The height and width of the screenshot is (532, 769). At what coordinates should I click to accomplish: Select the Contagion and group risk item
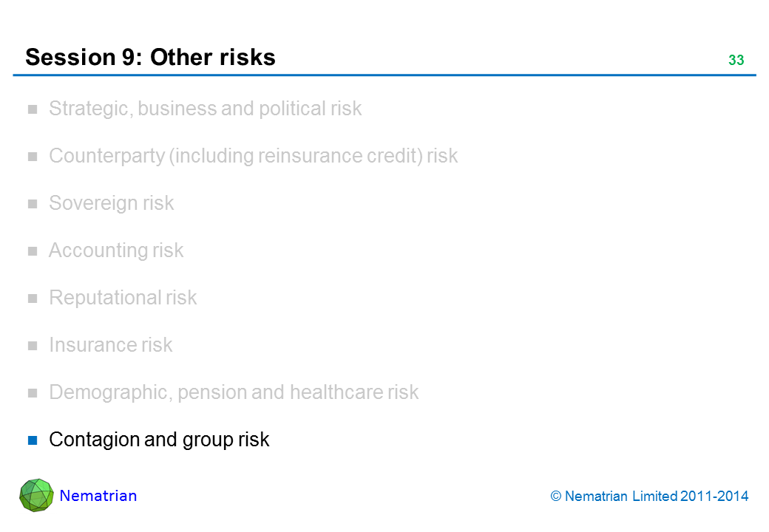click(159, 440)
